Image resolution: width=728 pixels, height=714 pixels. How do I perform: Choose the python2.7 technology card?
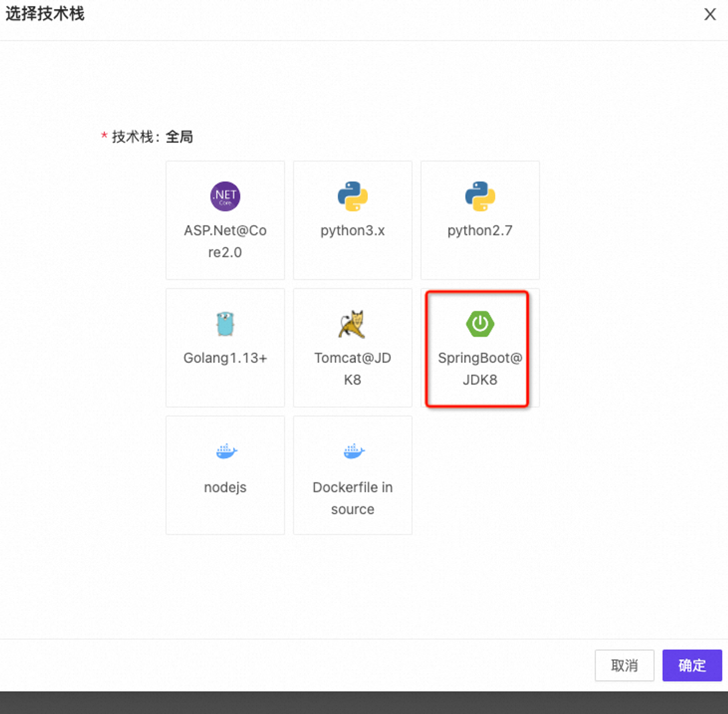click(480, 219)
